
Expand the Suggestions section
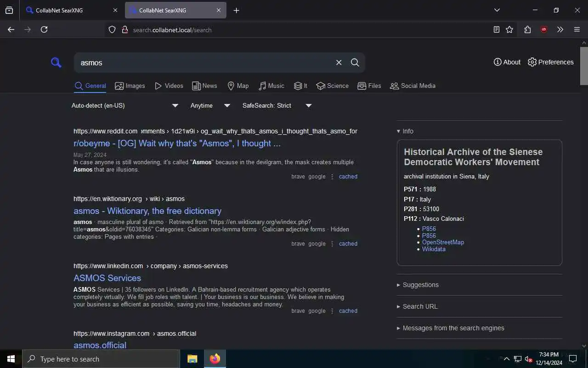click(x=418, y=285)
